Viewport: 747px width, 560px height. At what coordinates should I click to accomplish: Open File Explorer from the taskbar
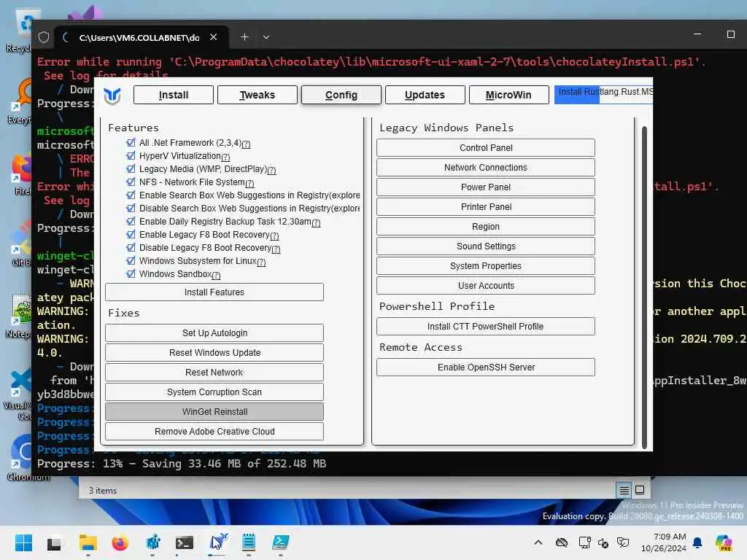tap(88, 542)
